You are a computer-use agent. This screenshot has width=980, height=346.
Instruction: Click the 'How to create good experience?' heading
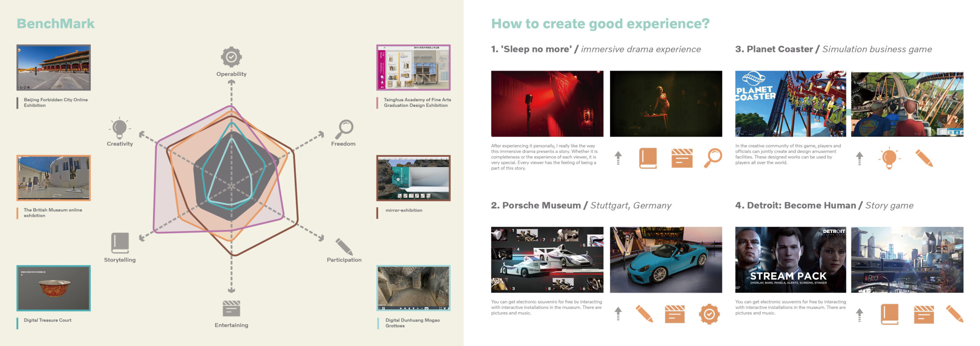click(600, 24)
